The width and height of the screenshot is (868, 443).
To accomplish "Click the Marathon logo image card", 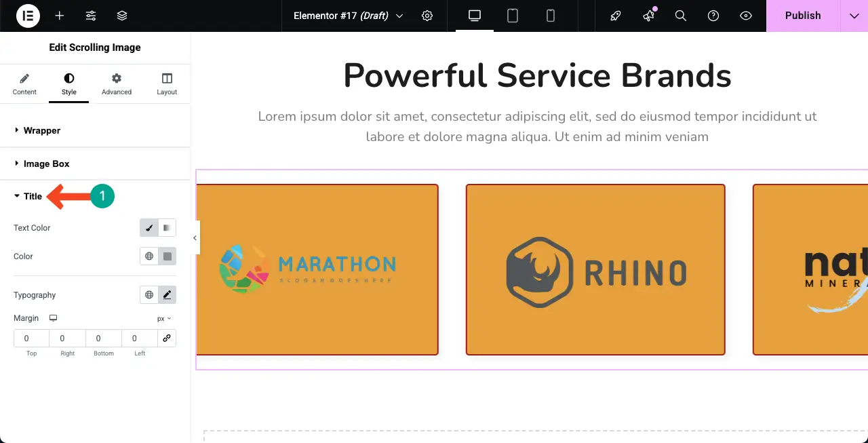I will (317, 269).
